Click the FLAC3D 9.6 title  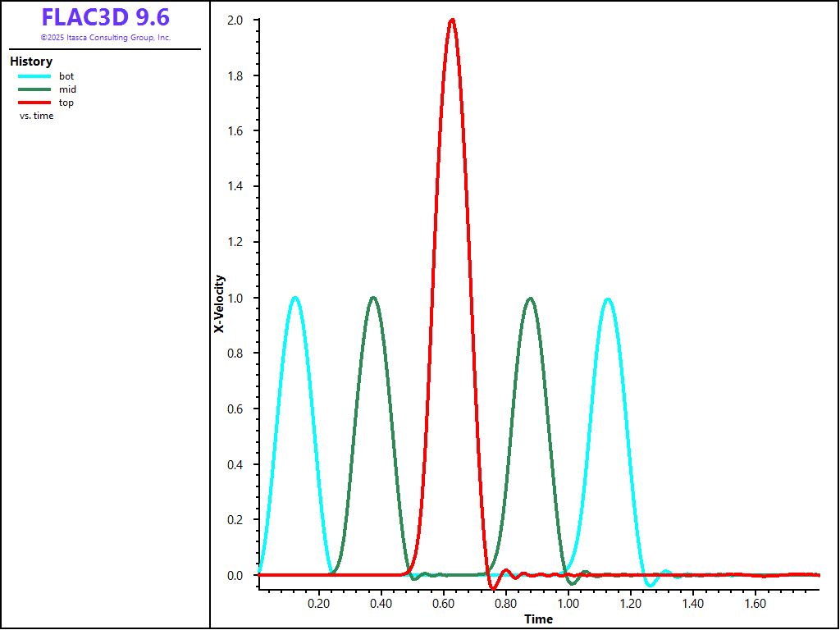coord(106,17)
